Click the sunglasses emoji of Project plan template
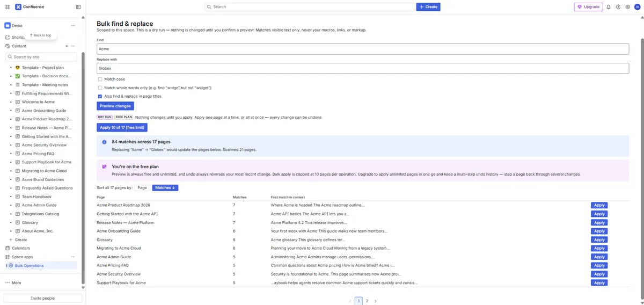This screenshot has height=305, width=644. pos(18,68)
